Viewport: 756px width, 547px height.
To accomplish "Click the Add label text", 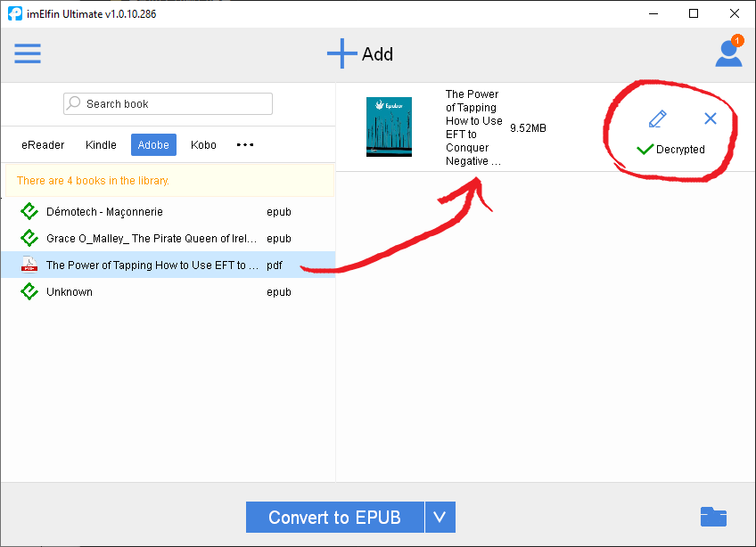I will coord(377,54).
